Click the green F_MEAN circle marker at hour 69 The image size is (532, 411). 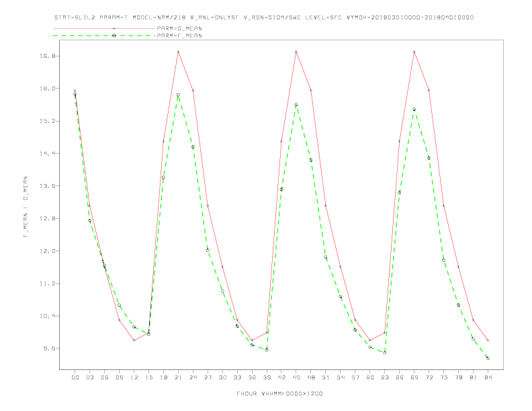click(x=414, y=109)
